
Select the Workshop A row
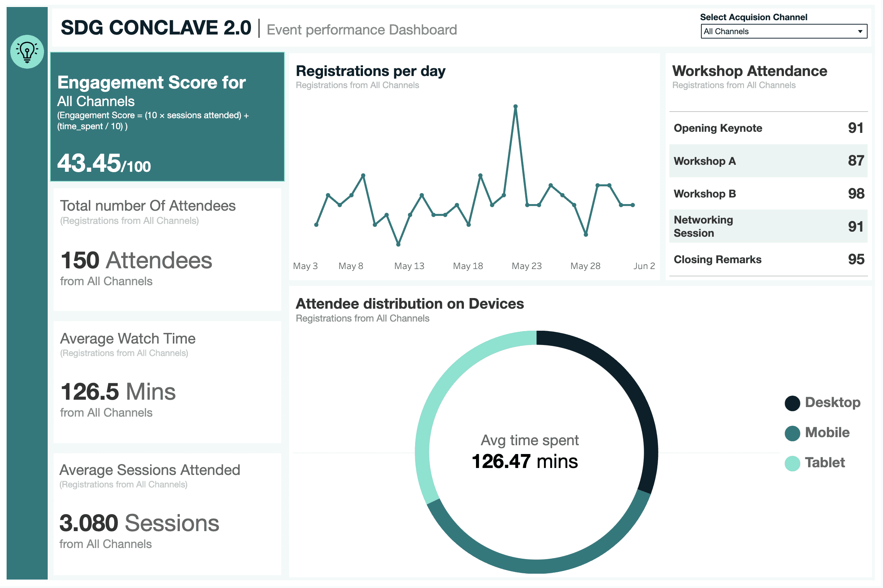tap(768, 161)
